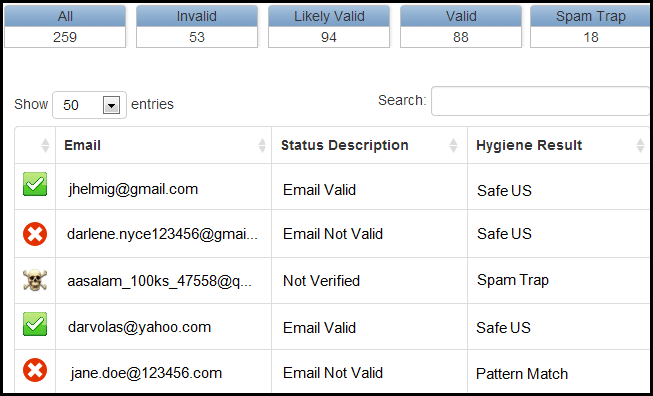This screenshot has height=396, width=653.
Task: Click green checkmark icon beside jhelmig@gmail.com
Action: point(35,184)
